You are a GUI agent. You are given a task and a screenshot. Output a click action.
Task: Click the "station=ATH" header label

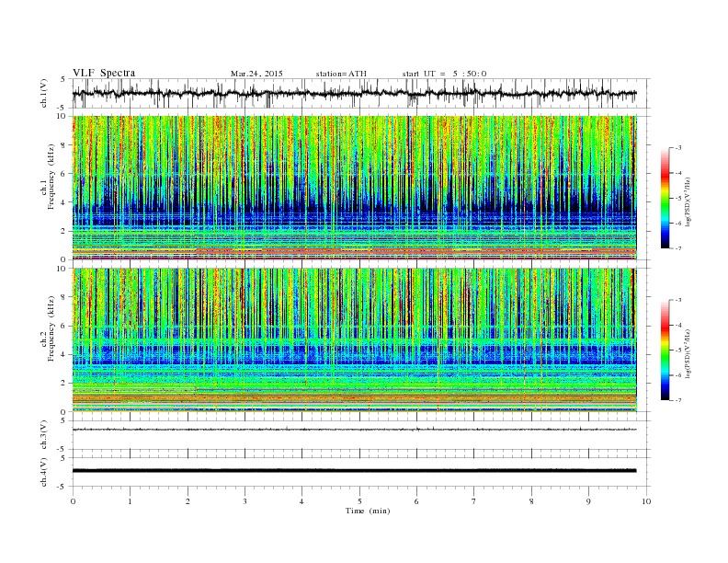(341, 74)
